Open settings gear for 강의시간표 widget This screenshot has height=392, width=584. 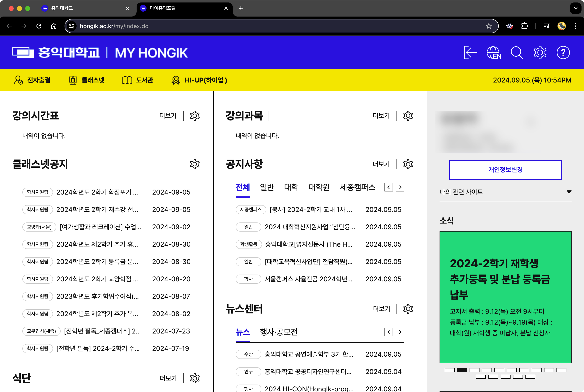point(195,116)
